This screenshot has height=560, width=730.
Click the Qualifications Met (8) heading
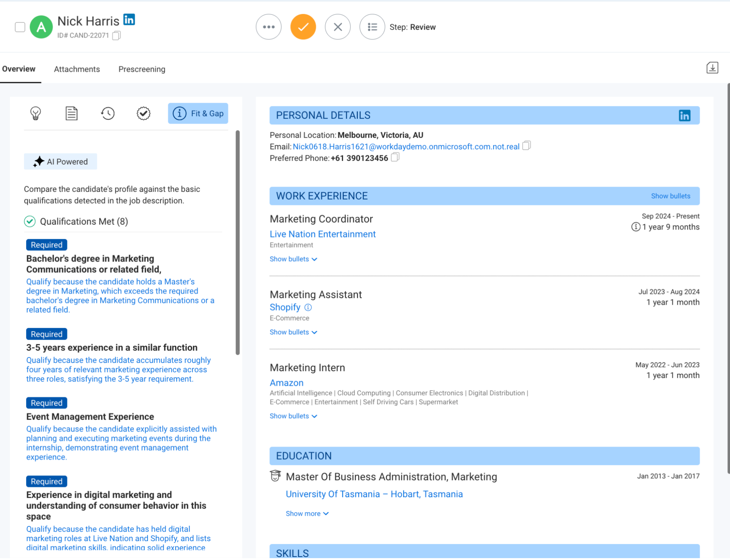84,221
